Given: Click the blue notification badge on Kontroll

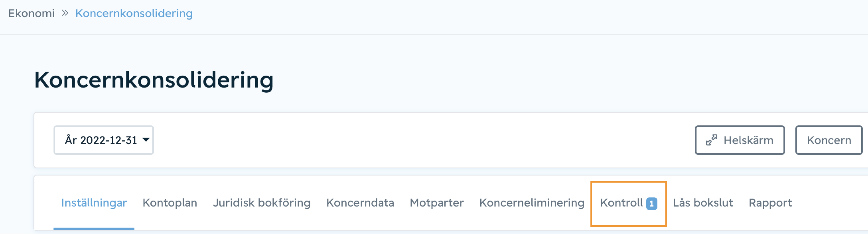Looking at the screenshot, I should [x=651, y=204].
